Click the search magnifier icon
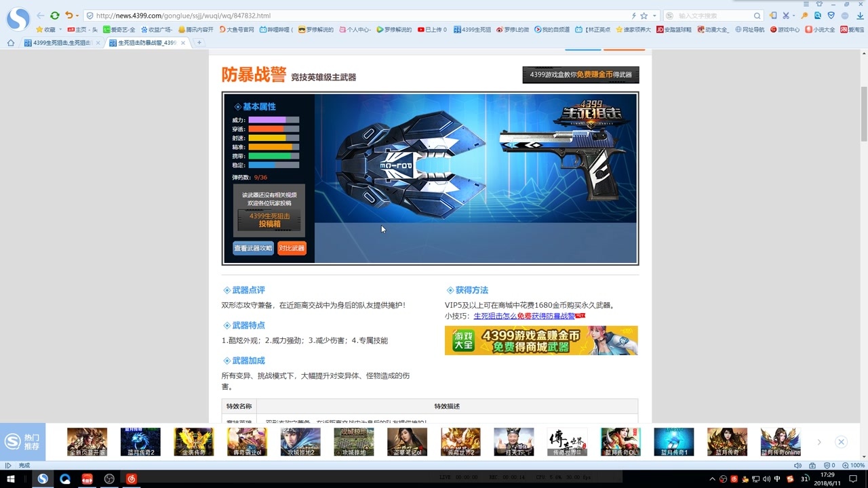The height and width of the screenshot is (488, 868). (757, 16)
